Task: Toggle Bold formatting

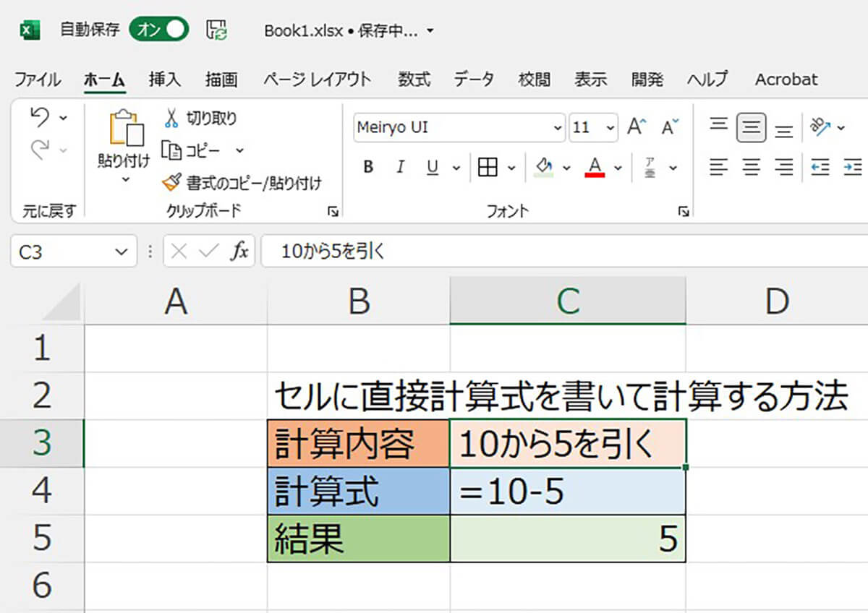Action: tap(368, 168)
